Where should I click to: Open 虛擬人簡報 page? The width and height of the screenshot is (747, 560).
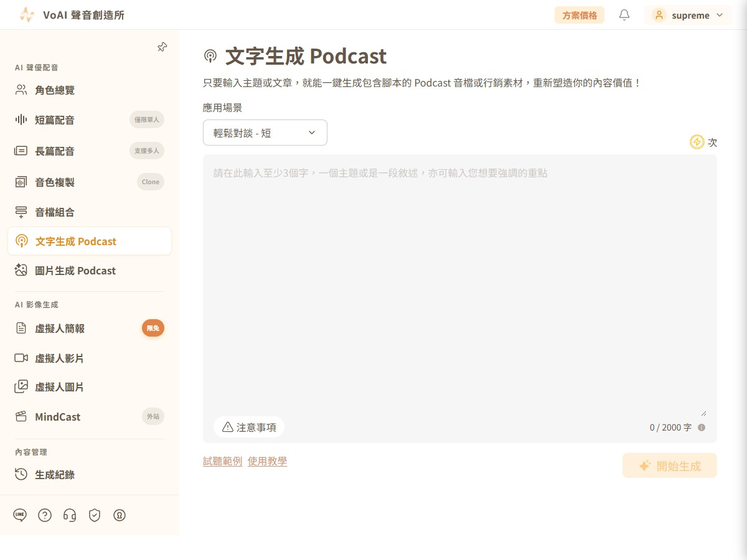click(x=90, y=328)
